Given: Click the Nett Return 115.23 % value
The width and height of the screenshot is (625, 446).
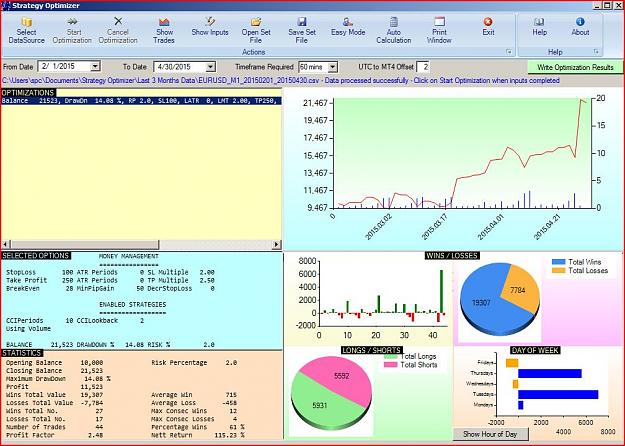Looking at the screenshot, I should (230, 435).
